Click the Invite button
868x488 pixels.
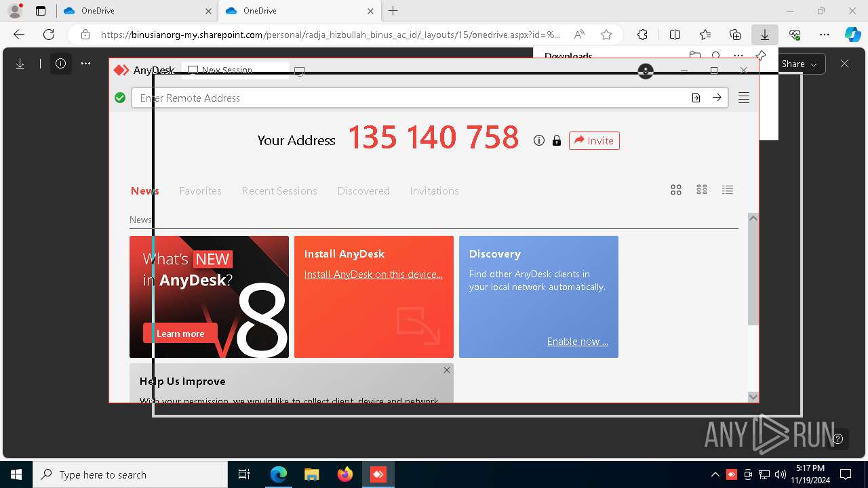click(594, 140)
